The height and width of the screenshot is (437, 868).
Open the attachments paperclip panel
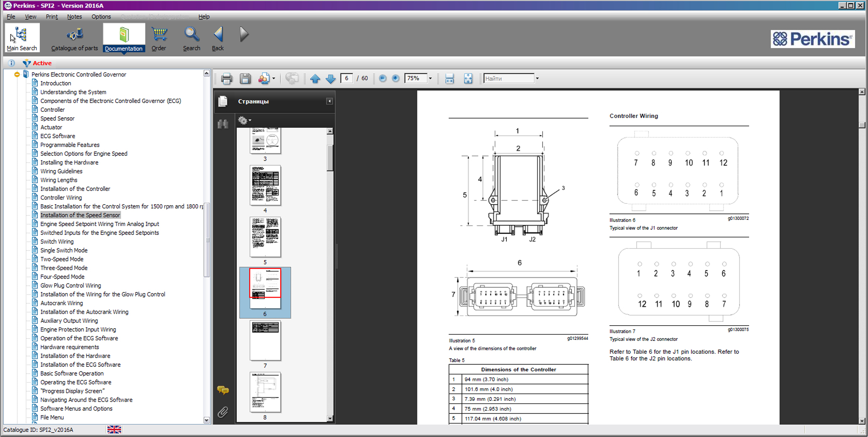point(223,412)
